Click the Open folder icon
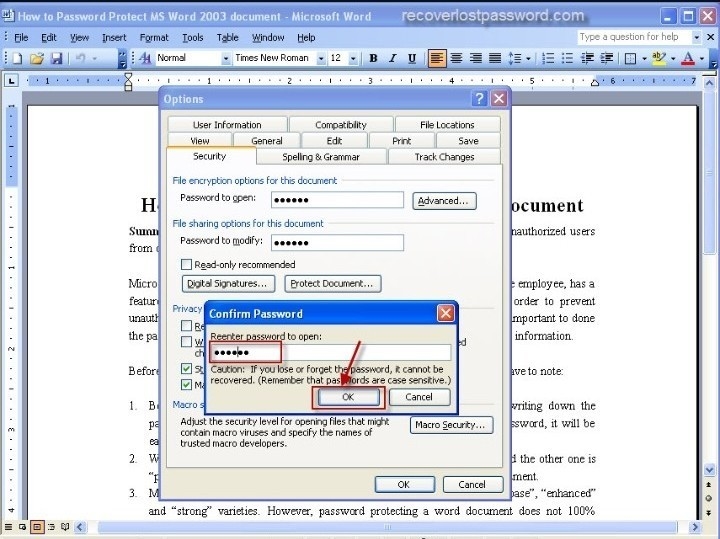Image resolution: width=720 pixels, height=539 pixels. click(x=37, y=58)
